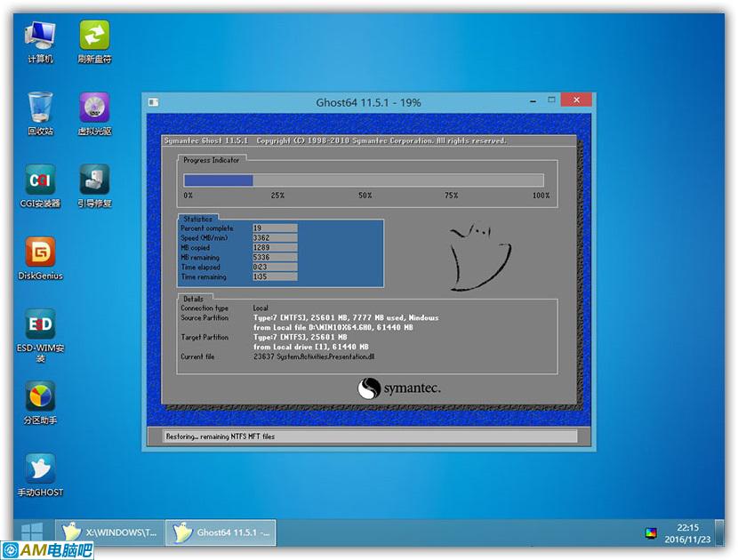Launch the 分区助手 partition assistant icon
Screen dimensions: 738x560
coord(40,403)
